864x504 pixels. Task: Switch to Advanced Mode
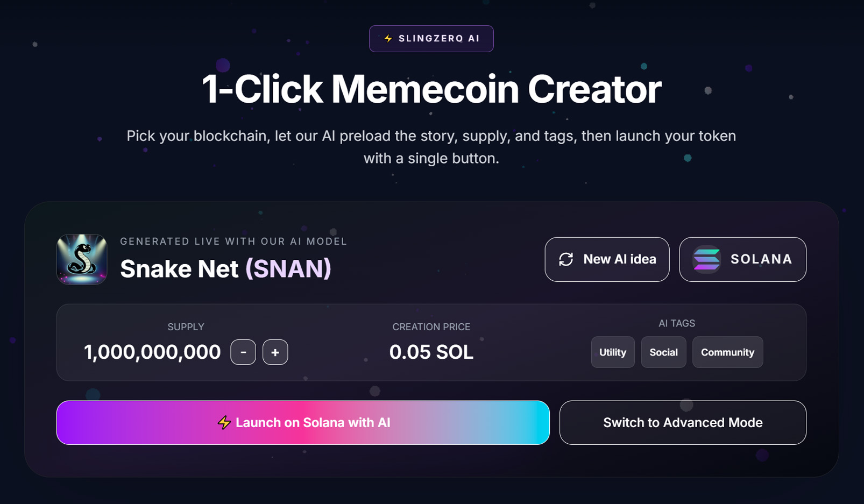(x=683, y=423)
